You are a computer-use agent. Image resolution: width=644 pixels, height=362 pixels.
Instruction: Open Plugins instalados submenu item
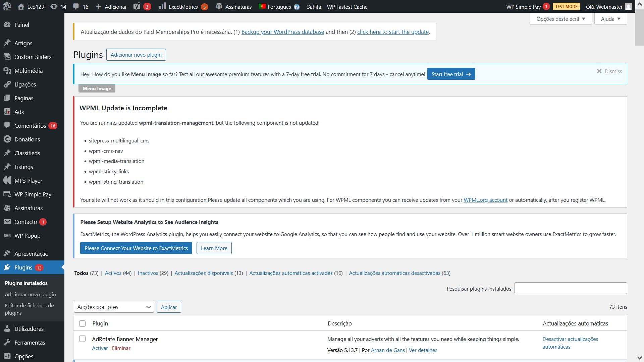26,283
